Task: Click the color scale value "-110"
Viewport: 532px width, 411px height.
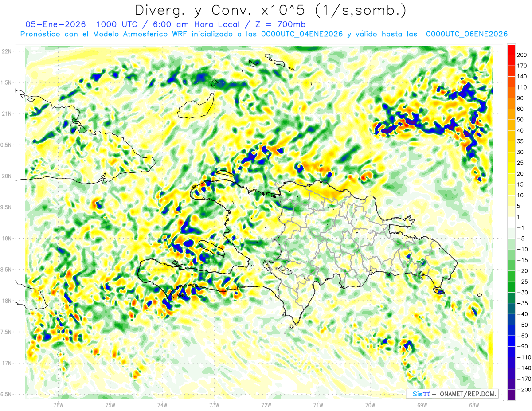Action: click(x=524, y=357)
